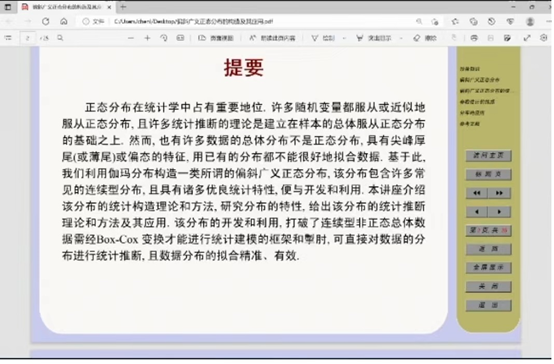Enter PDF full screen mode from toolbar

527,38
